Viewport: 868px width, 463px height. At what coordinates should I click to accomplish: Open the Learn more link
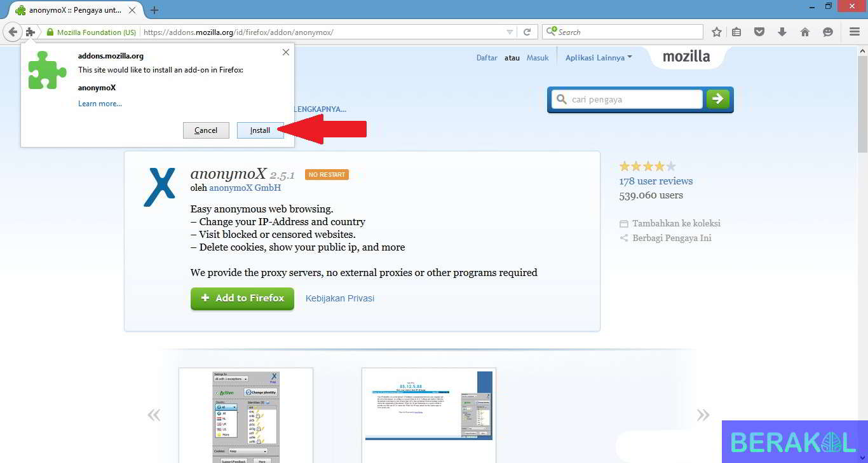(x=100, y=104)
